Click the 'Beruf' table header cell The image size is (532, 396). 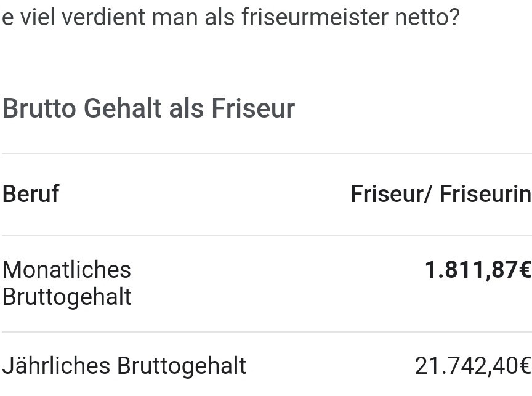[31, 194]
